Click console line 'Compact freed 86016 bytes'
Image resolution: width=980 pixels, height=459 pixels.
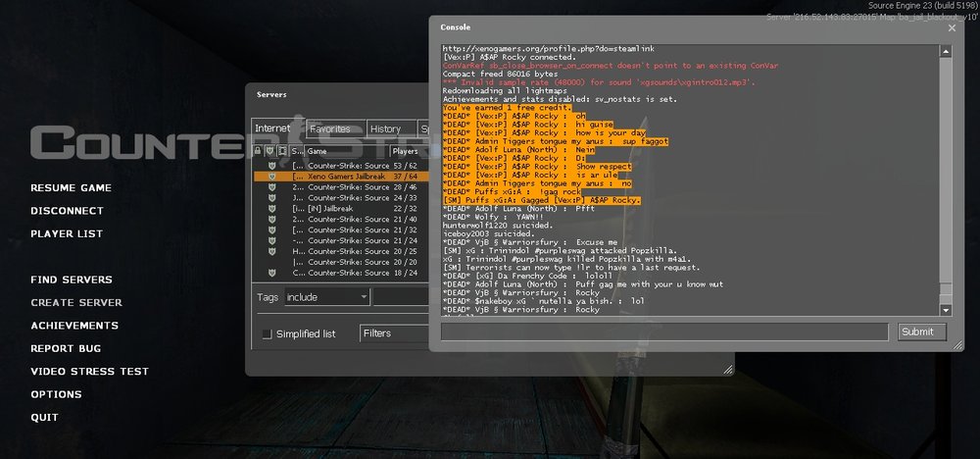coord(500,74)
